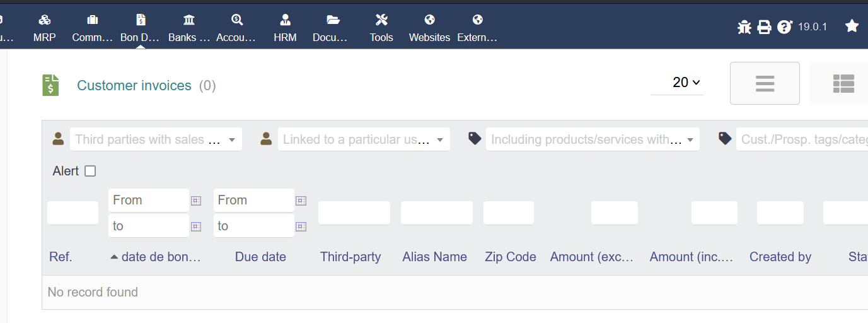Open the help question mark icon

[784, 27]
